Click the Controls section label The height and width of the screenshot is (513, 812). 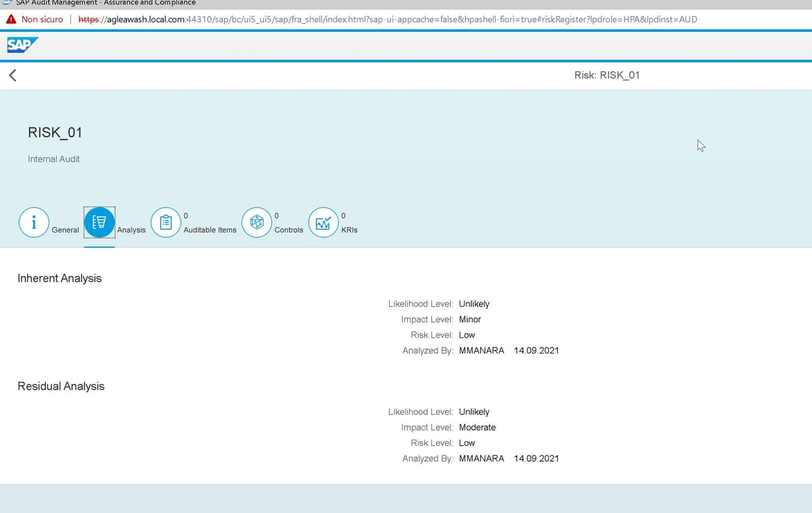point(289,230)
